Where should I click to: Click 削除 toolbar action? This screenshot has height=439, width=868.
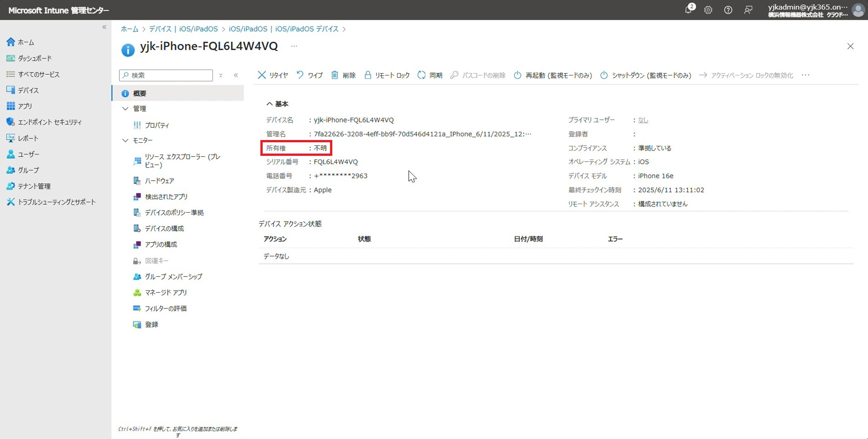coord(343,75)
